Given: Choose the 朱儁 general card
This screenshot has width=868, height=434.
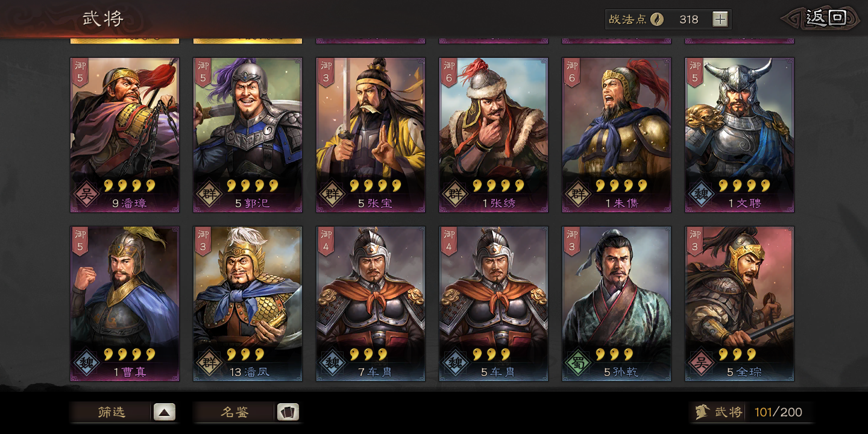Looking at the screenshot, I should (617, 135).
